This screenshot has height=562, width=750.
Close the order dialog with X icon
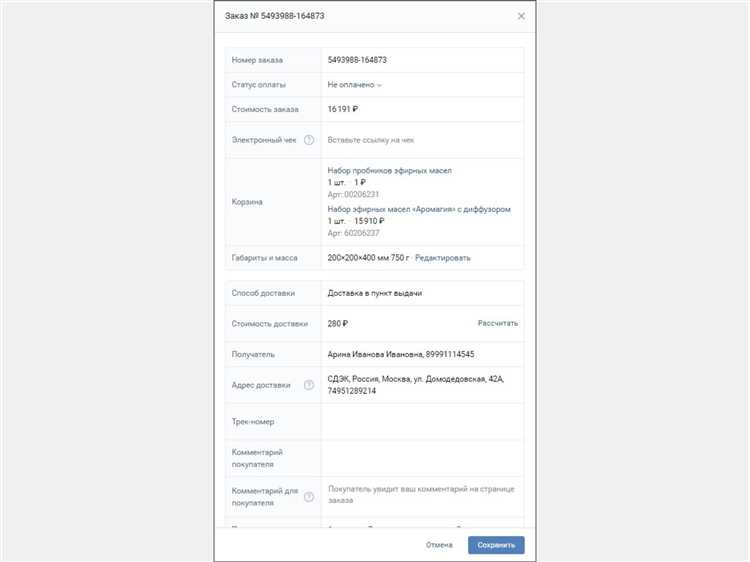pos(521,16)
